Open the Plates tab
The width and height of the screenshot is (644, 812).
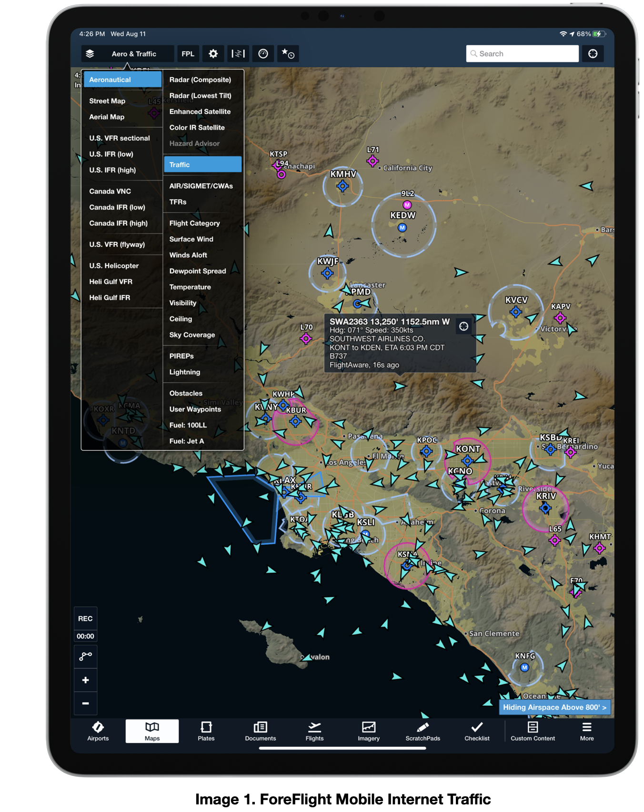point(206,731)
